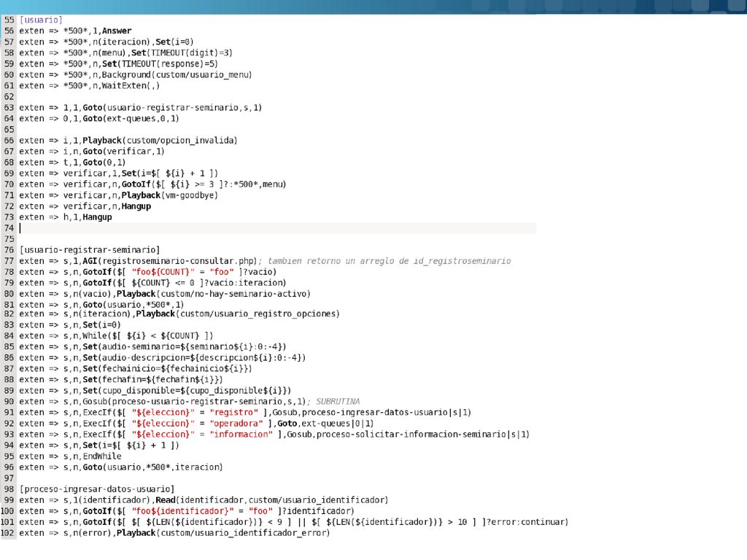The height and width of the screenshot is (560, 747).
Task: Click Playback(custom/no-hay-seminario-activo) text
Action: tap(214, 294)
